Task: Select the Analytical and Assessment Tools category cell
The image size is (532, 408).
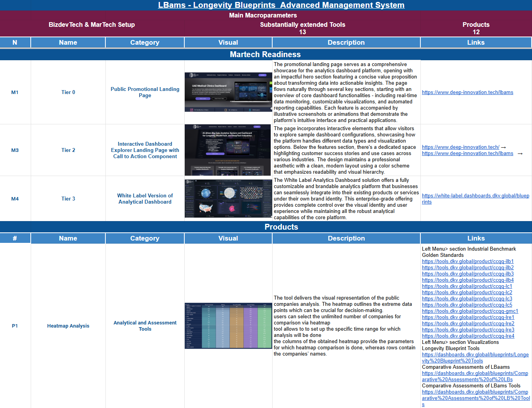Action: (145, 326)
